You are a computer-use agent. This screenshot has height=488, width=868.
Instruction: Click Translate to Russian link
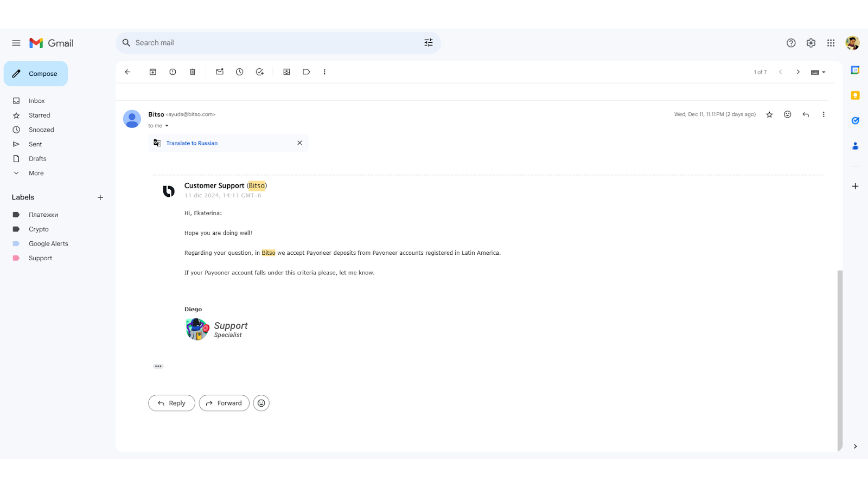pyautogui.click(x=192, y=143)
